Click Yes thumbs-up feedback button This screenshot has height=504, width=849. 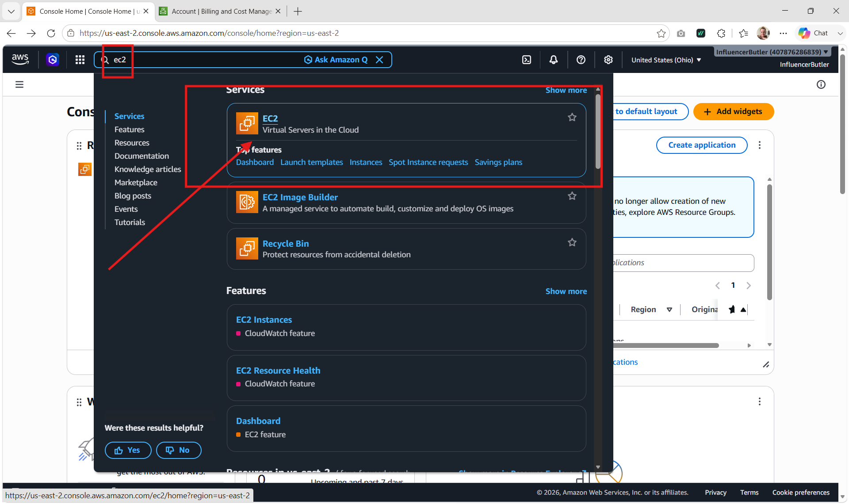(128, 450)
